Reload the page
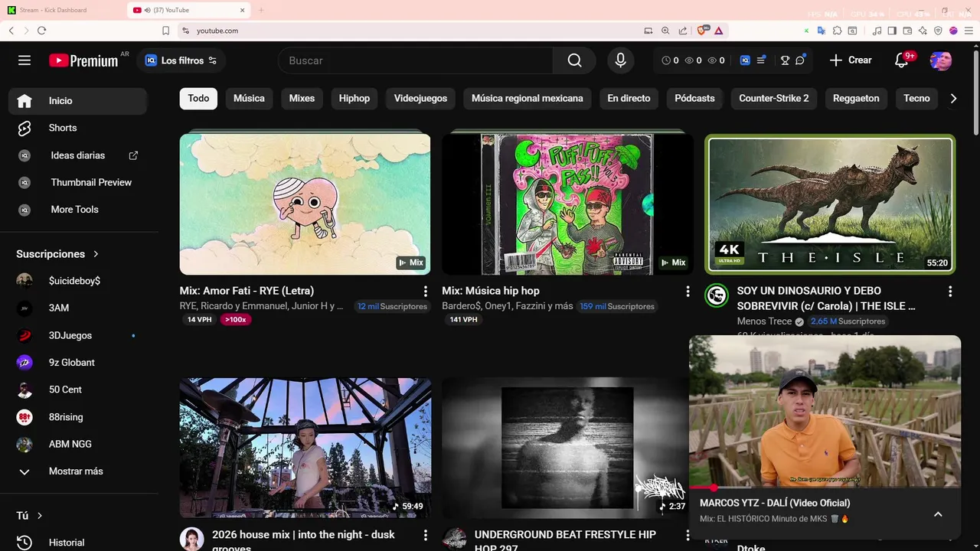 coord(41,31)
